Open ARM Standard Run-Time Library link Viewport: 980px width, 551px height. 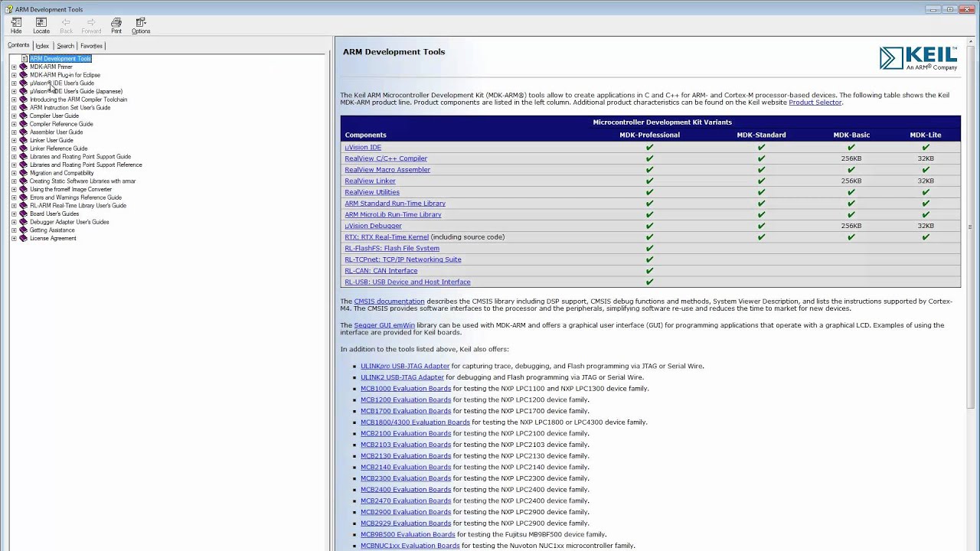[395, 204]
